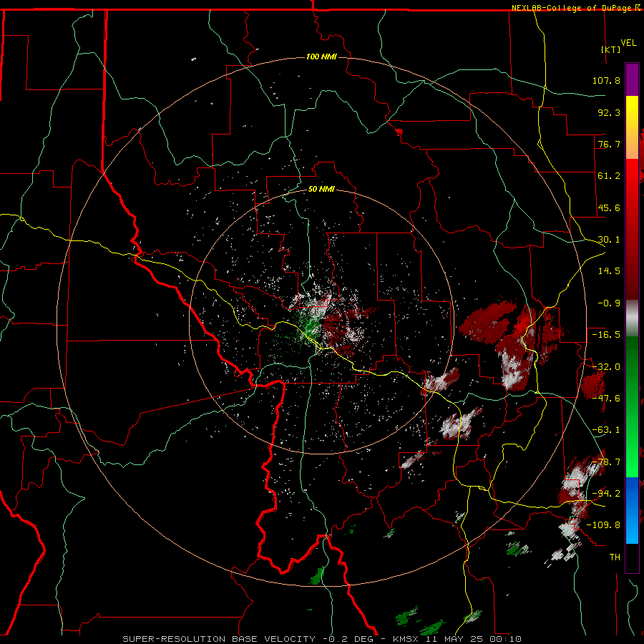Click the -16.5 velocity scale value
Image resolution: width=644 pixels, height=644 pixels.
606,335
